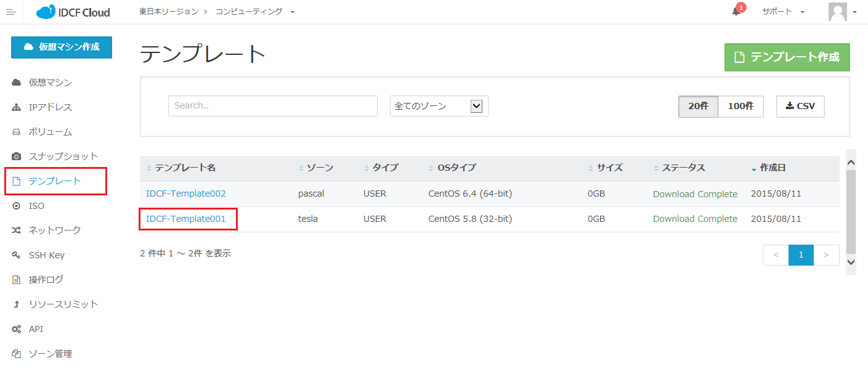Click the IDCF Cloud logo

[x=73, y=12]
